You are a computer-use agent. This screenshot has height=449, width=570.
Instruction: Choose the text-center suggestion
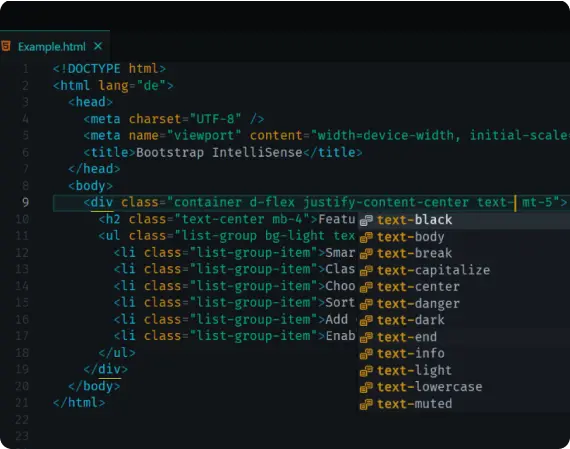pos(464,287)
